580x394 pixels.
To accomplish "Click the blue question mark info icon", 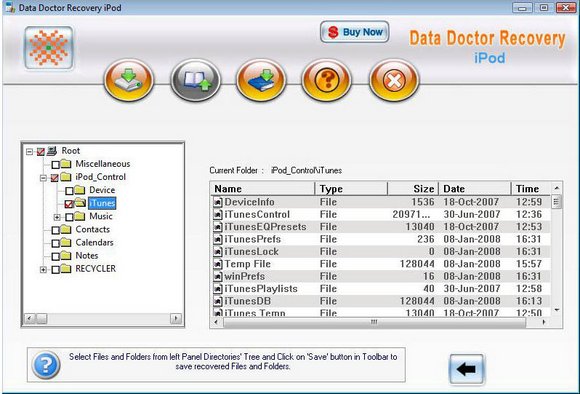I will pos(45,365).
